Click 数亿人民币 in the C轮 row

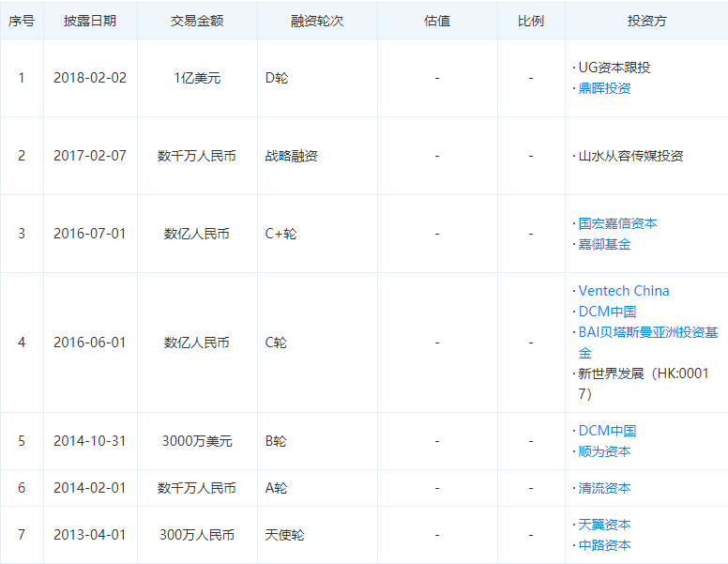(197, 343)
